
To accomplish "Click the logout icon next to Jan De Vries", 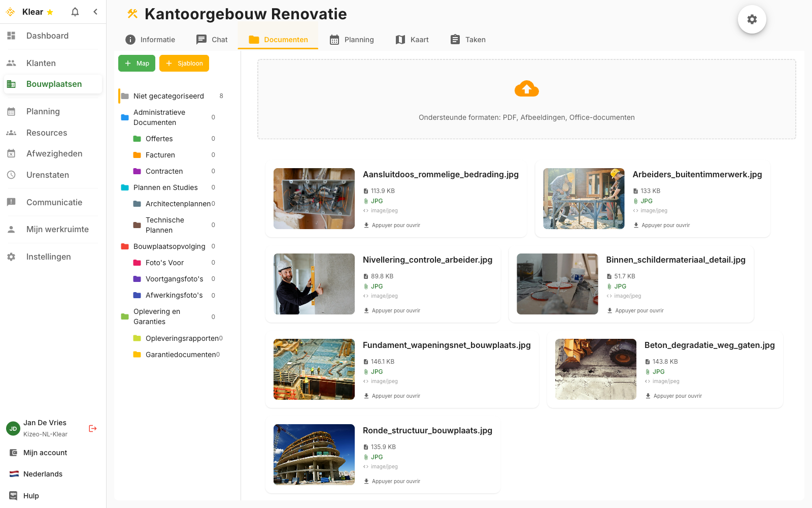I will [92, 428].
